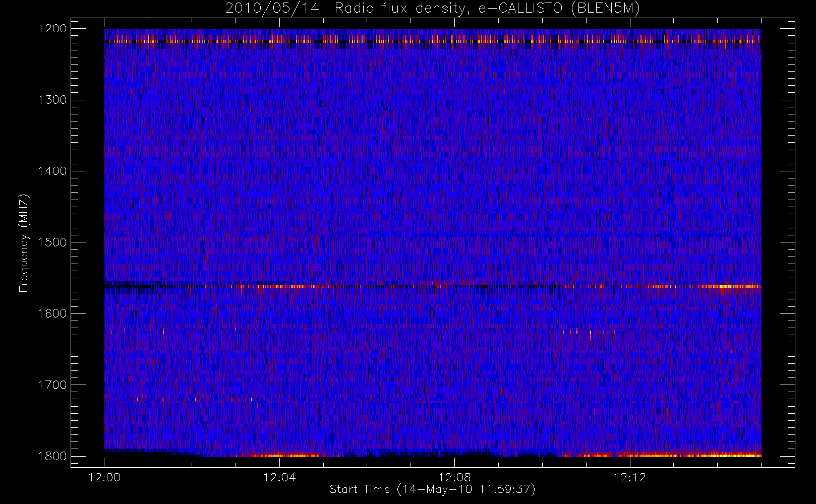
Task: Click the '12:04' time axis label
Action: (279, 477)
